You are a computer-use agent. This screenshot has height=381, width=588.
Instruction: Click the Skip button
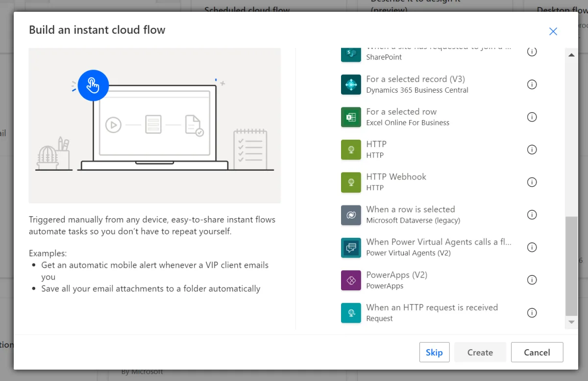(434, 352)
